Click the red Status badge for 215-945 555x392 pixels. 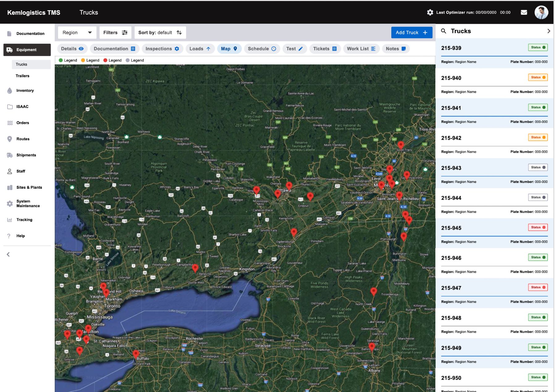click(538, 227)
